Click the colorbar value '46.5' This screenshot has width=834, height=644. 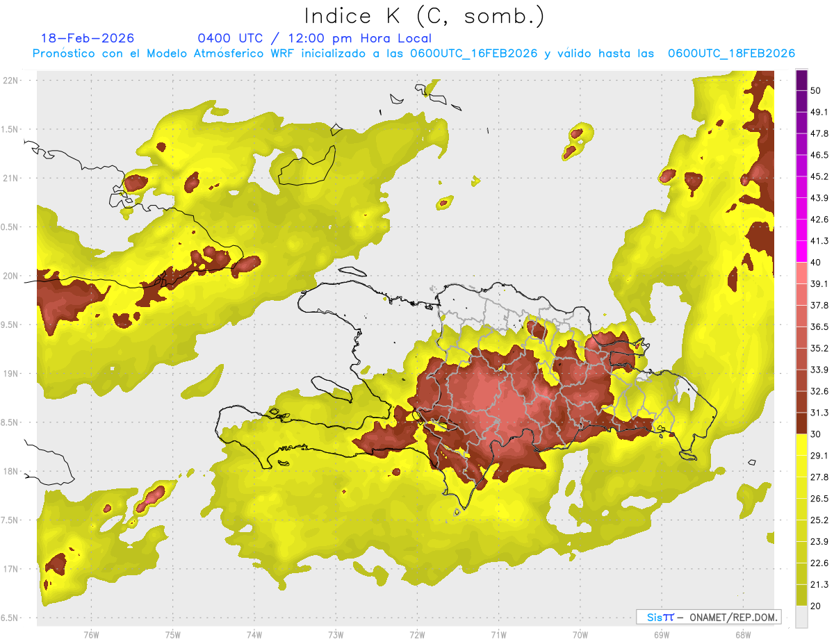tap(819, 155)
